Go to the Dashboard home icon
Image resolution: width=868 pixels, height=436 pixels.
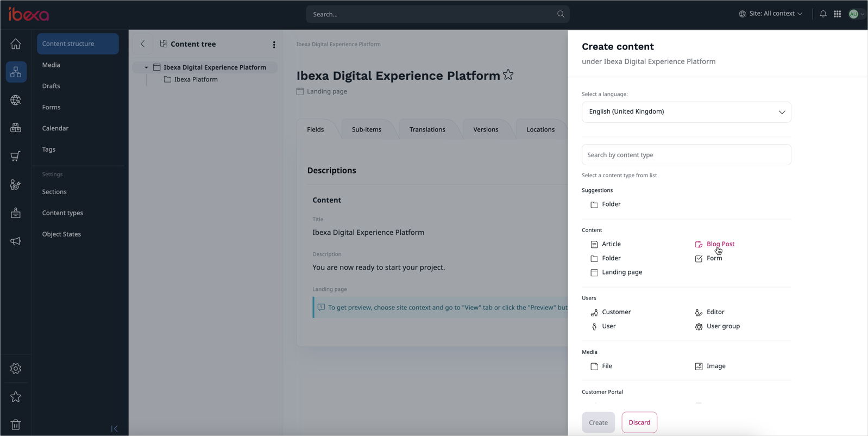tap(16, 44)
